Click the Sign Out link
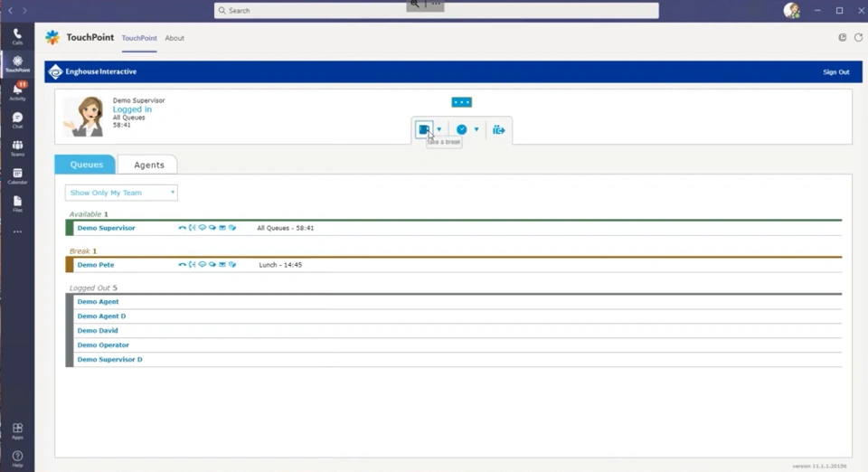This screenshot has height=472, width=868. 835,72
